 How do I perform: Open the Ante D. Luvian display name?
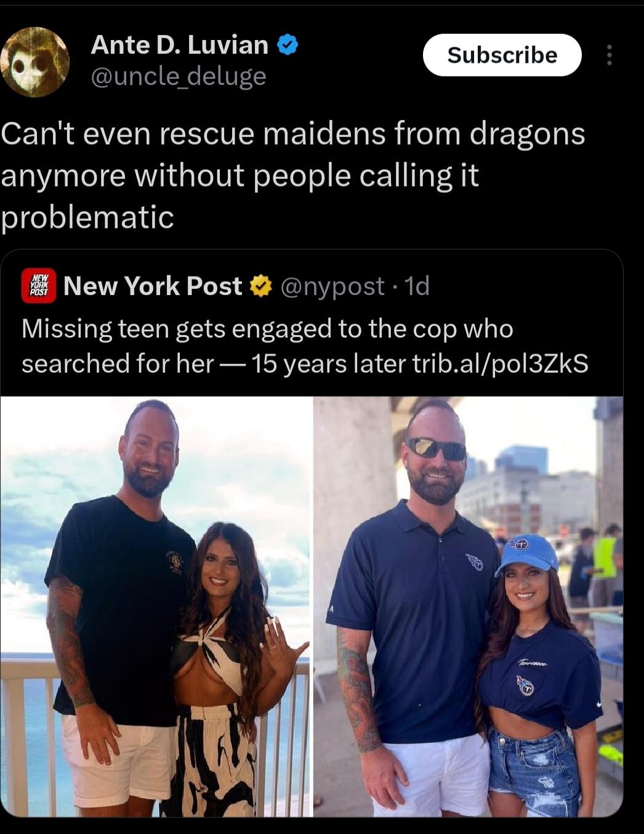pyautogui.click(x=179, y=45)
